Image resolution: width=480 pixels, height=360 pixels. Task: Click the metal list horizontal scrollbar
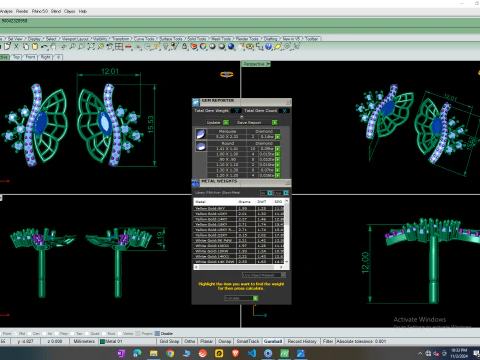(x=239, y=267)
